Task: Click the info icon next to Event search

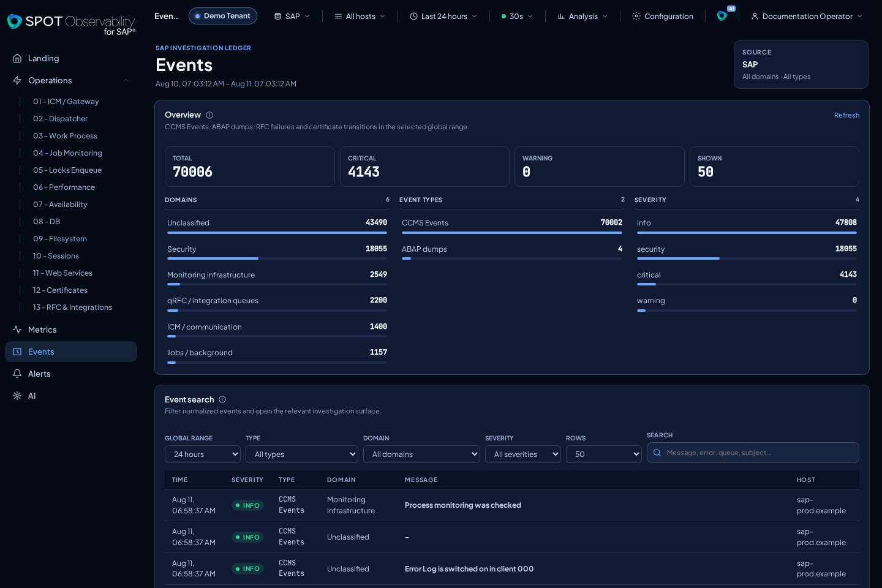Action: (x=222, y=399)
